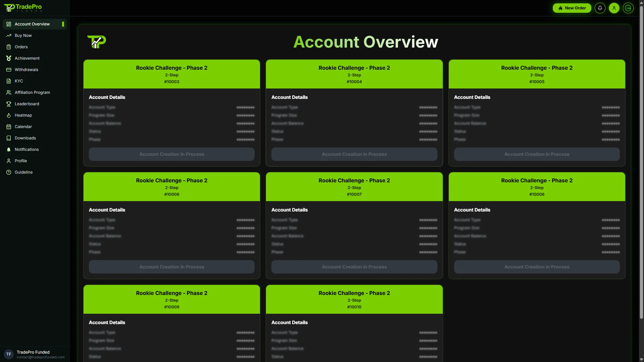Image resolution: width=644 pixels, height=362 pixels.
Task: Open TradePro Funded user account footer
Action: pos(35,354)
